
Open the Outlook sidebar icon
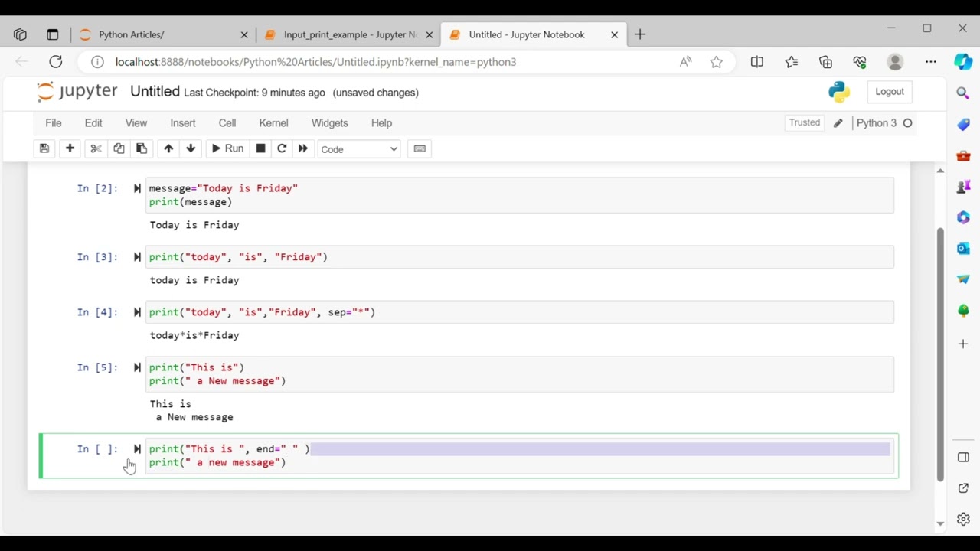963,248
